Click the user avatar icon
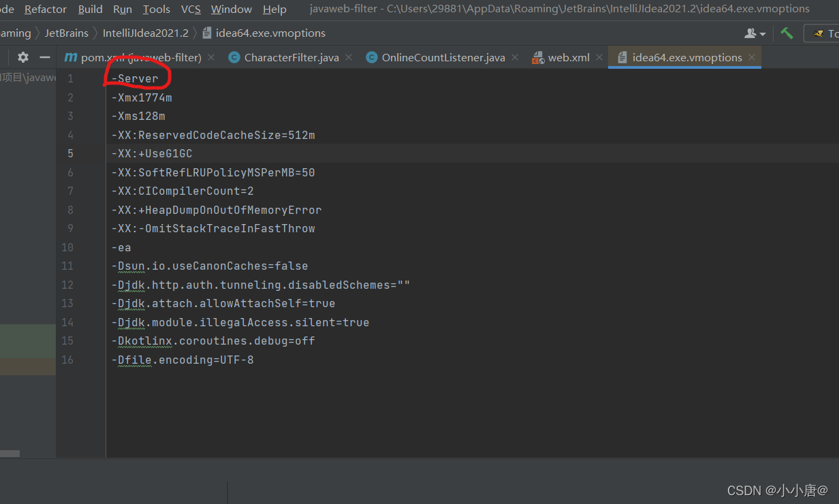The height and width of the screenshot is (504, 839). (750, 33)
